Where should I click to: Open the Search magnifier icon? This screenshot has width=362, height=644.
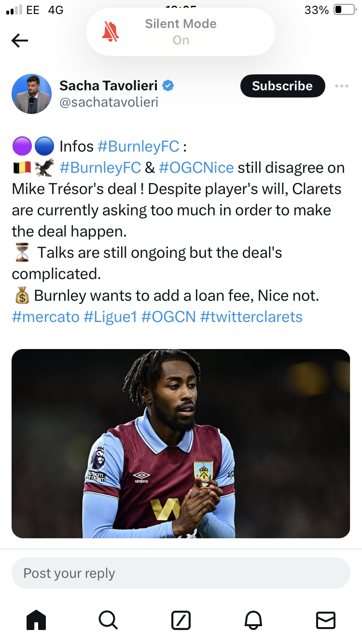tap(108, 620)
